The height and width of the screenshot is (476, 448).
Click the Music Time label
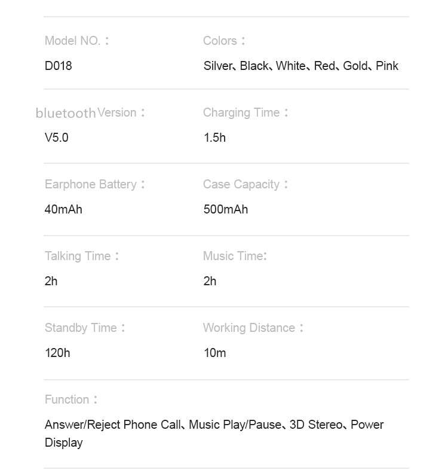[x=235, y=256]
